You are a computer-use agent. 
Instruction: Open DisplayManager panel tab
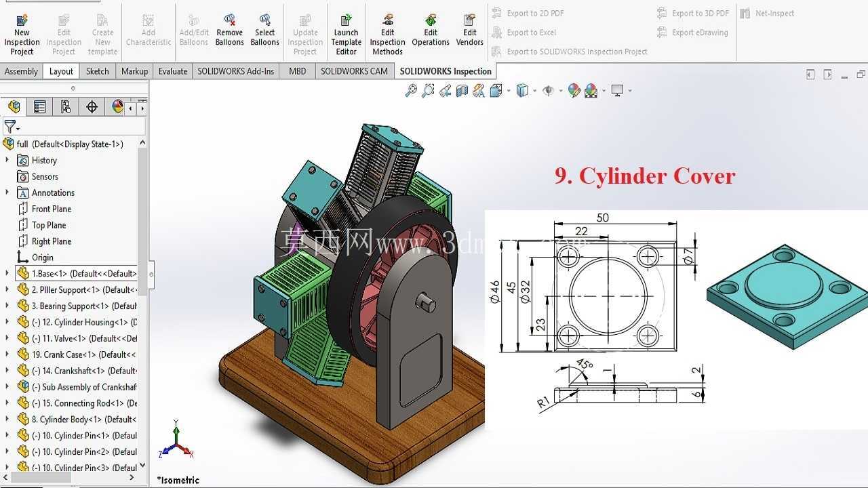pyautogui.click(x=117, y=106)
